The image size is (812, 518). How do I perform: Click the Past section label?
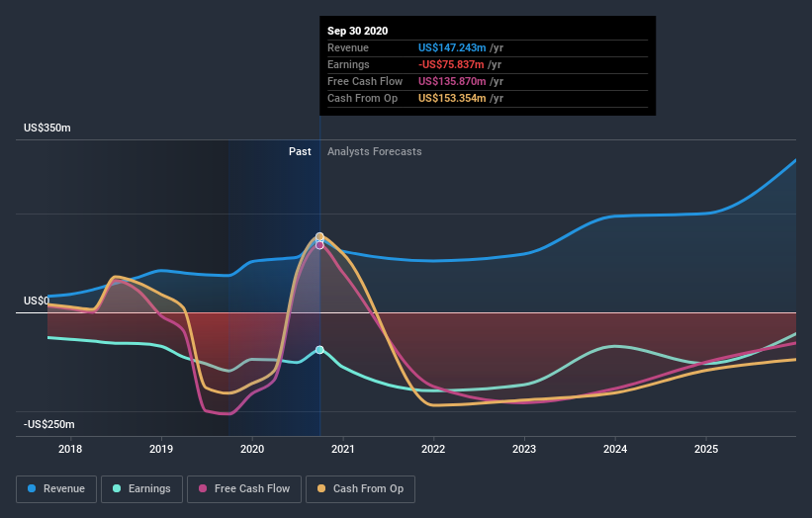(300, 151)
